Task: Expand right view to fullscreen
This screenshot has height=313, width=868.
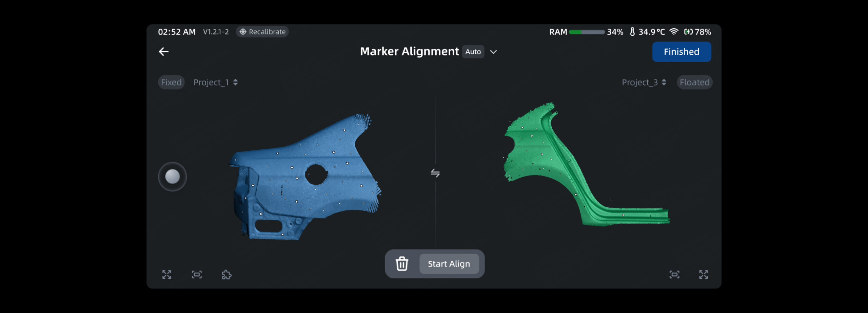Action: pos(704,274)
